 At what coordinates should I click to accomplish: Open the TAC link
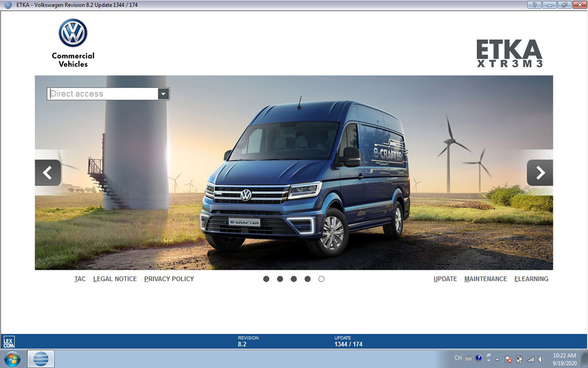click(80, 279)
